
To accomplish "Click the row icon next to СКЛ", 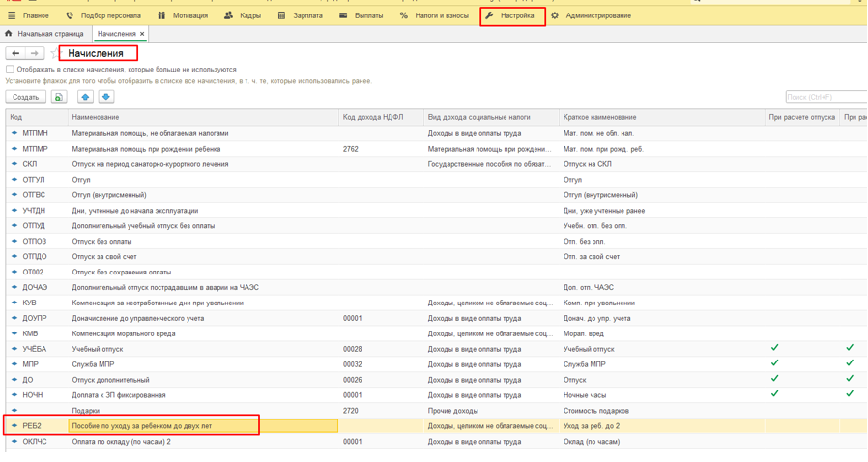I will click(x=14, y=164).
